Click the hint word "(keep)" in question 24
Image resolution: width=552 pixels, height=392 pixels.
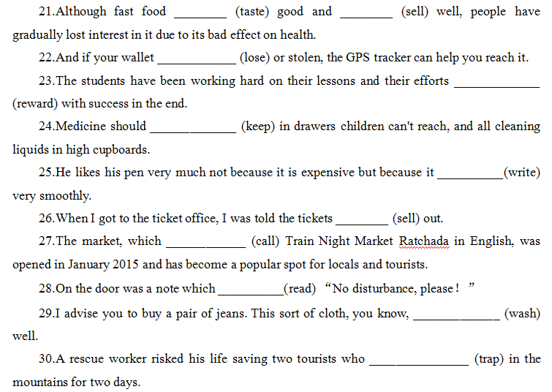click(x=258, y=127)
